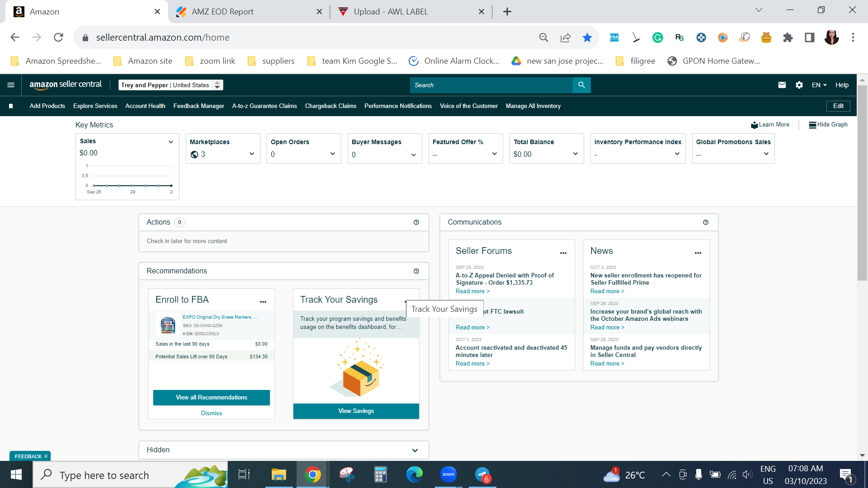Click the share page icon in the address bar
Image resolution: width=868 pixels, height=488 pixels.
click(x=566, y=38)
